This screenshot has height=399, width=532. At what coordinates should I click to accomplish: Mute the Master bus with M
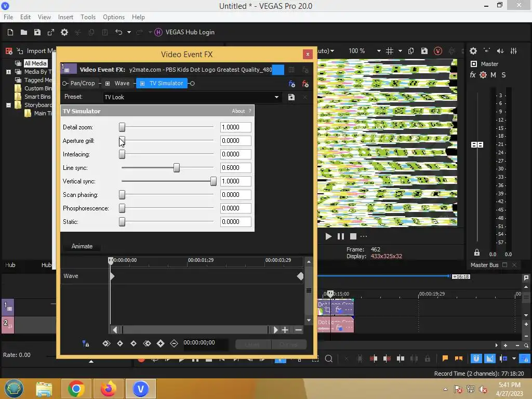coord(494,75)
